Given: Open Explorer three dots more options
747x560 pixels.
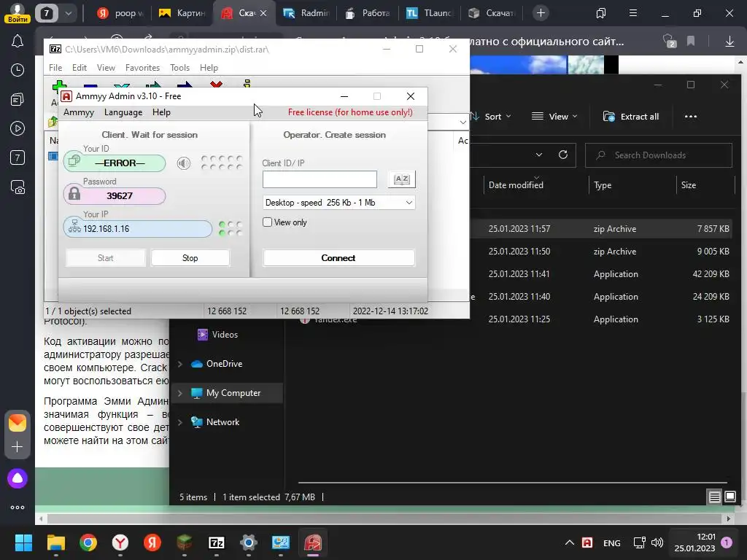Looking at the screenshot, I should pos(691,117).
